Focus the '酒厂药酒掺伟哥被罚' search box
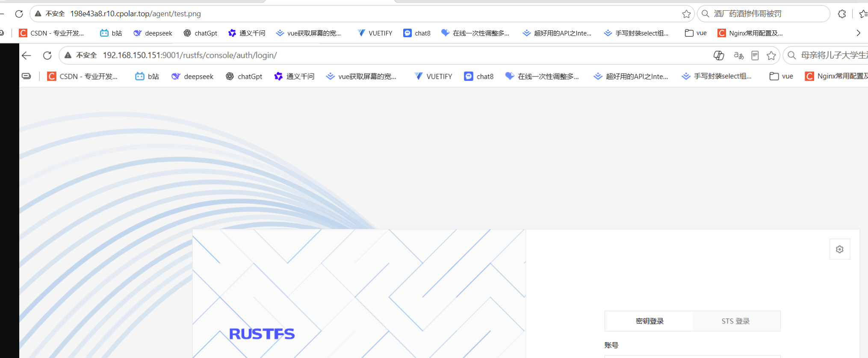 (x=763, y=14)
